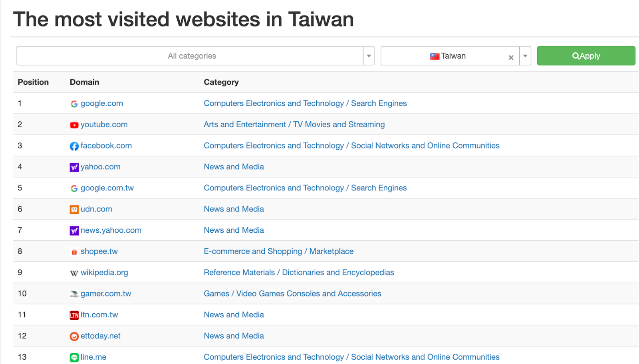Open the shopee.tw domain link
The width and height of the screenshot is (639, 364).
99,251
